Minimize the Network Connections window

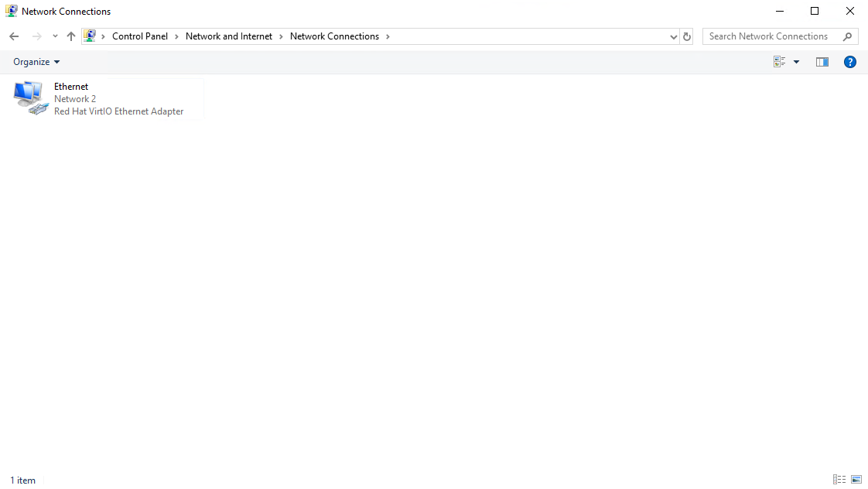[780, 11]
